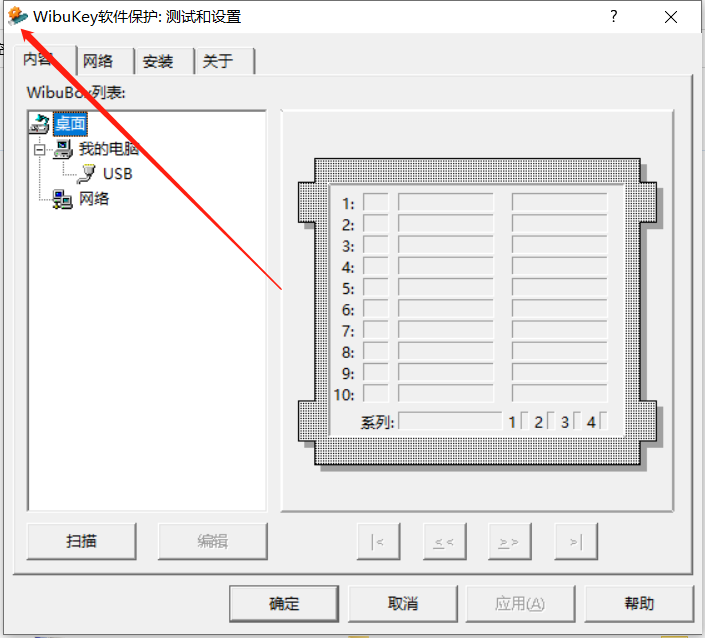The width and height of the screenshot is (705, 638).
Task: Click the 应用(A) button
Action: [520, 603]
